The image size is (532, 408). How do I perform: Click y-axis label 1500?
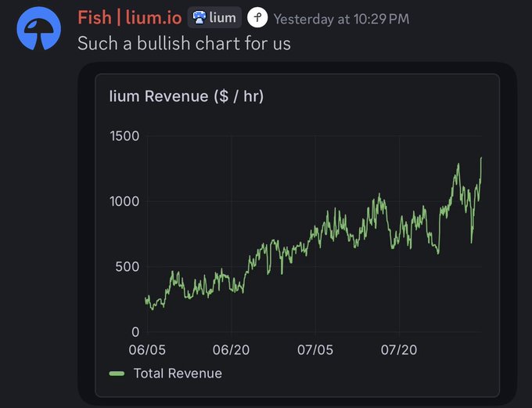click(124, 136)
